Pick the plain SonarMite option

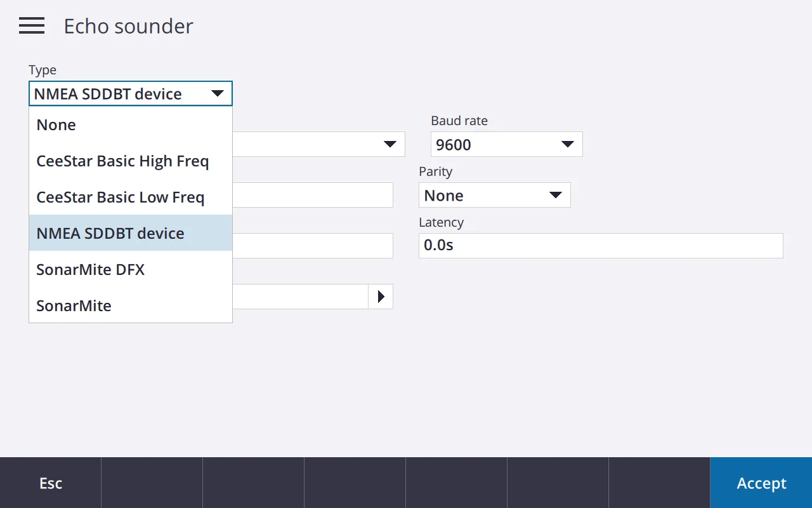click(131, 305)
